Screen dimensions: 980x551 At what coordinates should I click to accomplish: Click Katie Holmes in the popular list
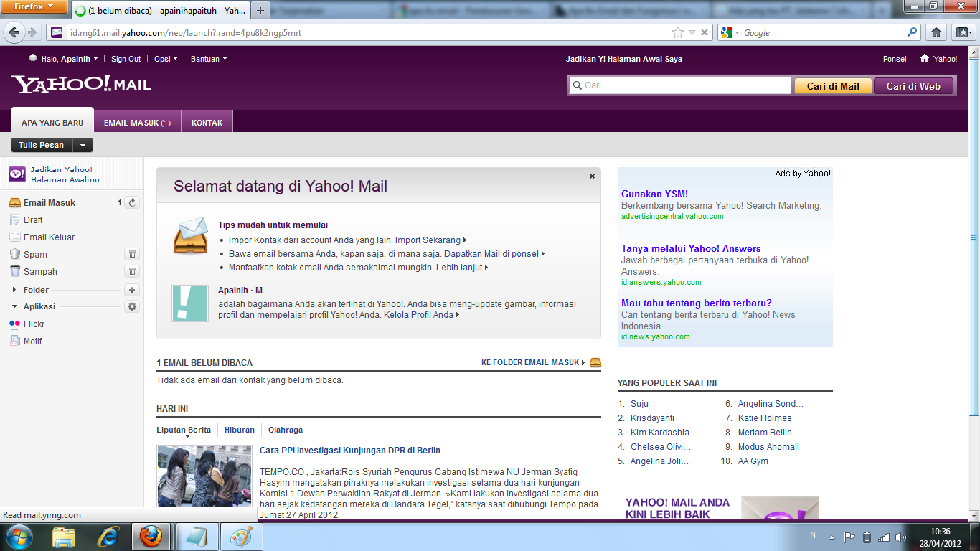[765, 418]
